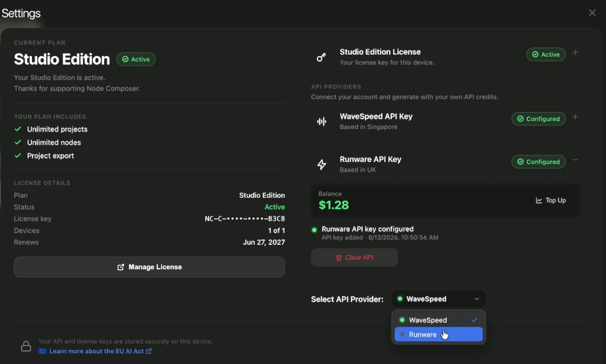This screenshot has width=606, height=364.
Task: Click the lock icon in the footer
Action: tap(26, 346)
